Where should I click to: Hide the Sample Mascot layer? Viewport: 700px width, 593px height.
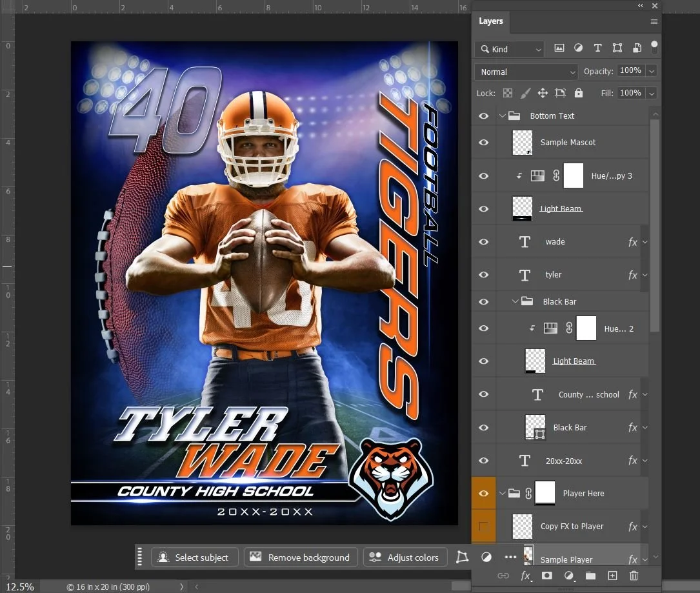coord(483,142)
